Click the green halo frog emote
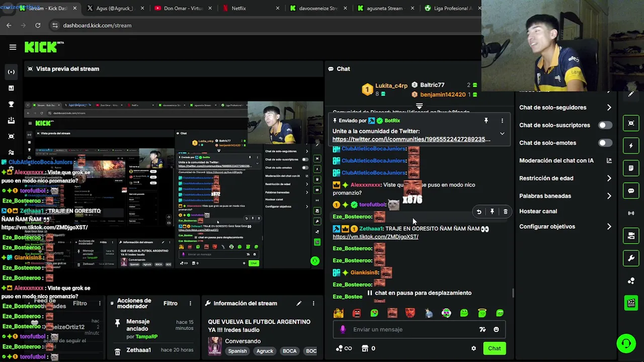Screen dimensions: 644x362 click(482, 313)
